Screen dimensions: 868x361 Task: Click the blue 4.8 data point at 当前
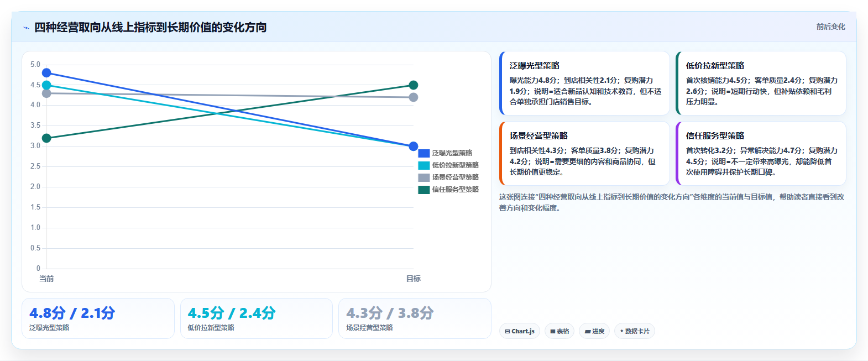46,73
